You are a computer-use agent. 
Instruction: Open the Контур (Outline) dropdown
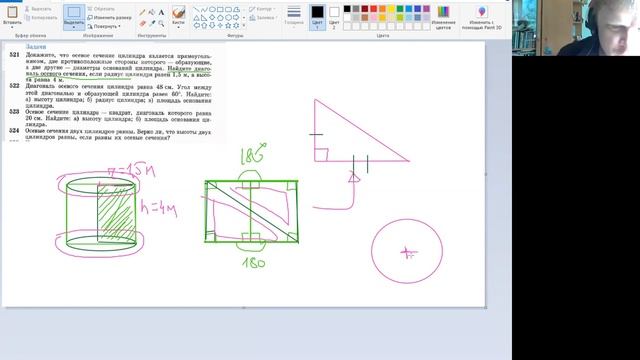pyautogui.click(x=262, y=9)
